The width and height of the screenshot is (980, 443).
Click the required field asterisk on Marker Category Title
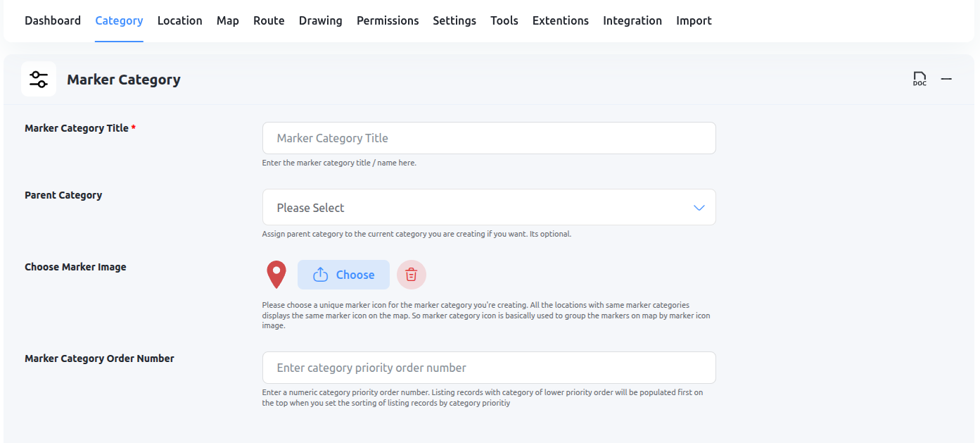(x=134, y=127)
